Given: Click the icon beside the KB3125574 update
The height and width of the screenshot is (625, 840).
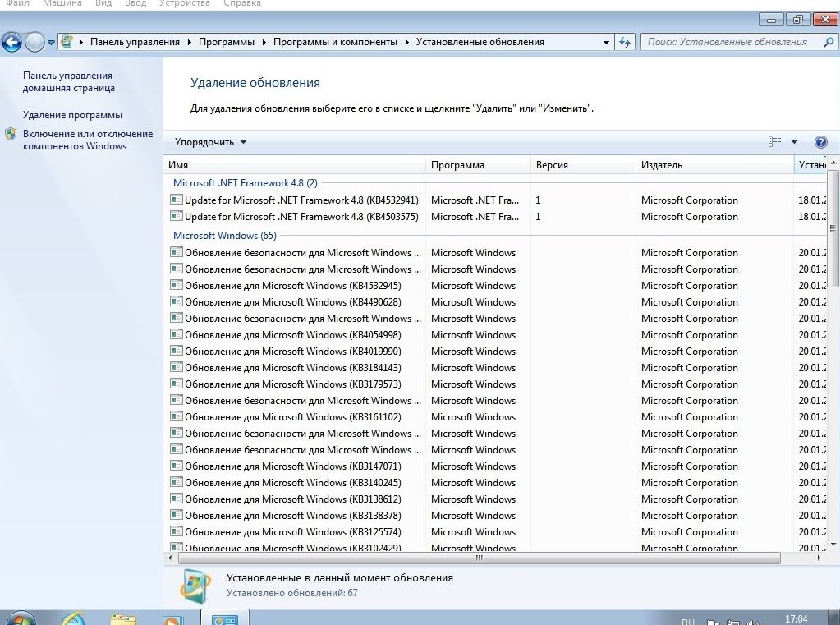Looking at the screenshot, I should point(176,531).
